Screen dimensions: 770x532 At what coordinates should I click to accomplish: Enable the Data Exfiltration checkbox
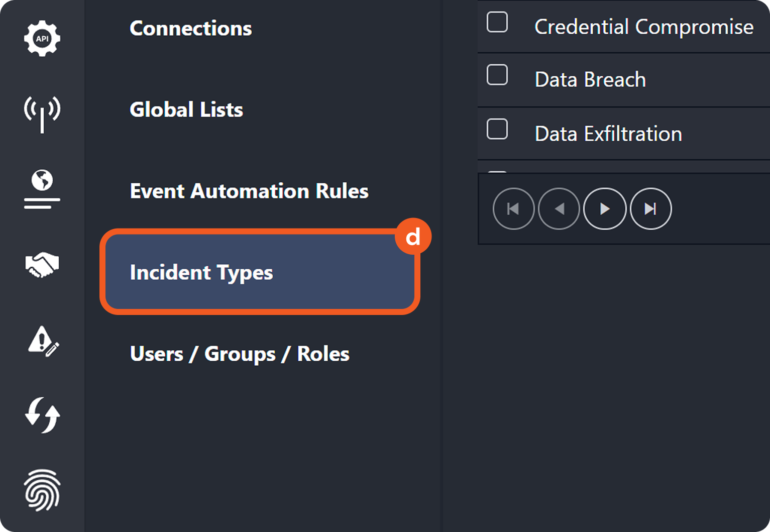[x=497, y=130]
